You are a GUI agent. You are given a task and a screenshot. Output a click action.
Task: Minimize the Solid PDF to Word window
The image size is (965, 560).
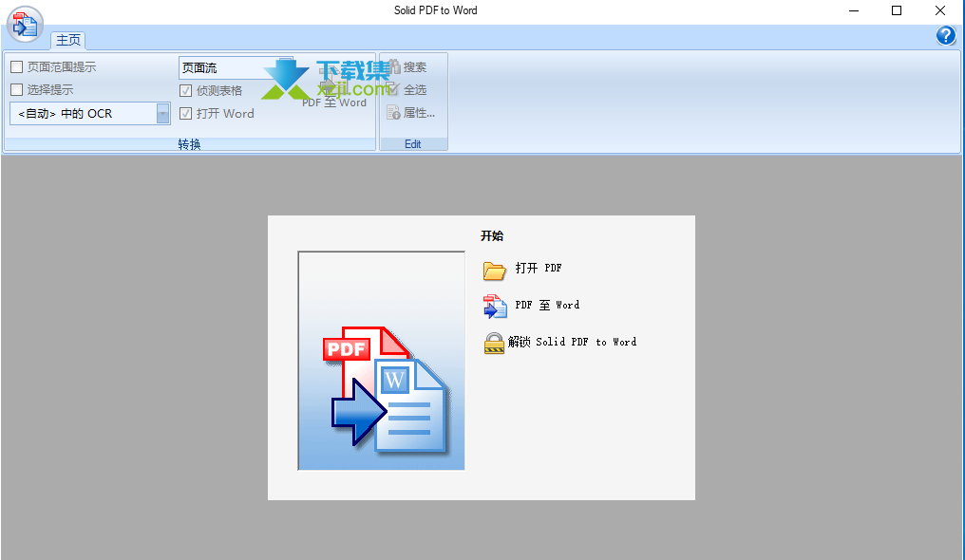pos(854,10)
